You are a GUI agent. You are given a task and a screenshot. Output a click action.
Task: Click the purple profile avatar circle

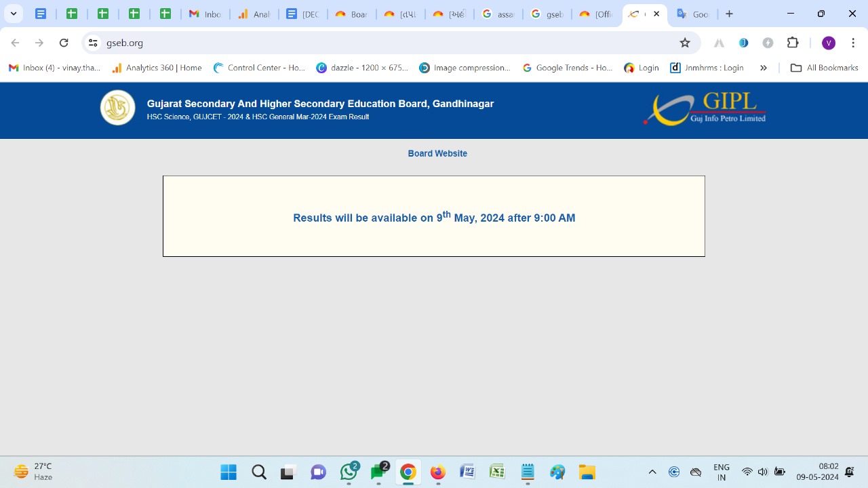(828, 42)
